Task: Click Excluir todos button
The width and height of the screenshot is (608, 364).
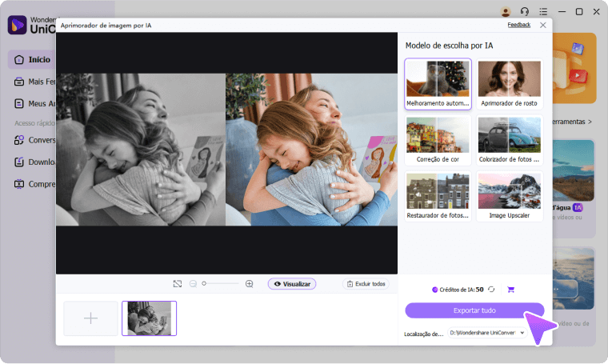Action: (x=366, y=284)
